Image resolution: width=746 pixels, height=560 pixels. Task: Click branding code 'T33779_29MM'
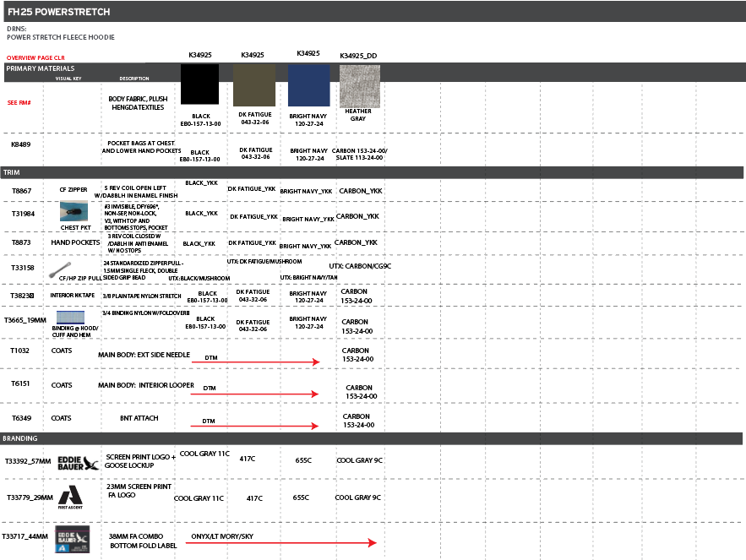pos(30,497)
